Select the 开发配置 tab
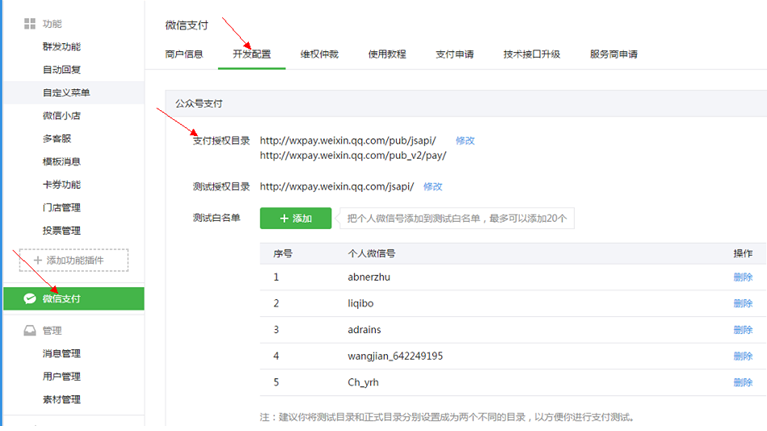767x431 pixels. (251, 54)
